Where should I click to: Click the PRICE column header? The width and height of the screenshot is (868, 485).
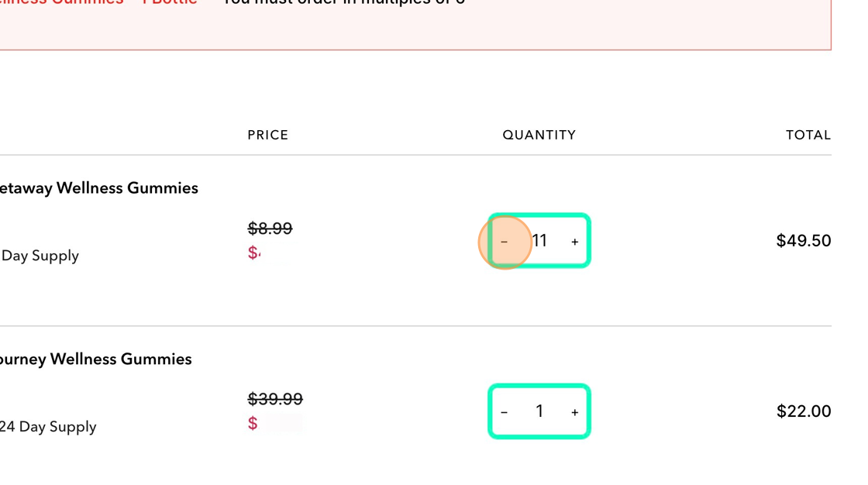coord(268,135)
